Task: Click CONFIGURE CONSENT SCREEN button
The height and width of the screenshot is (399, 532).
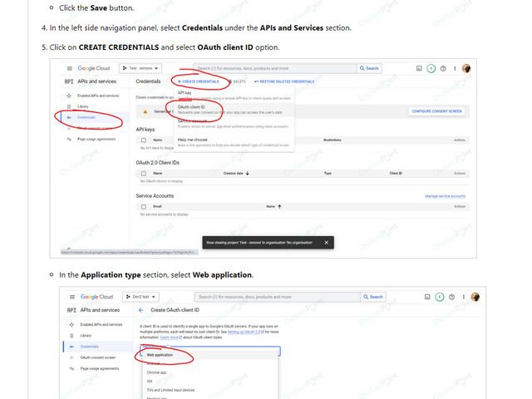Action: pos(436,111)
